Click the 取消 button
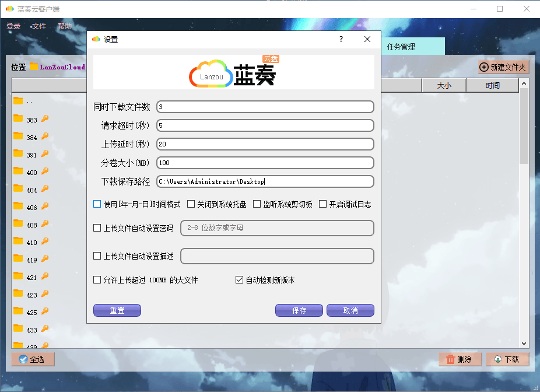540x392 pixels. (350, 310)
